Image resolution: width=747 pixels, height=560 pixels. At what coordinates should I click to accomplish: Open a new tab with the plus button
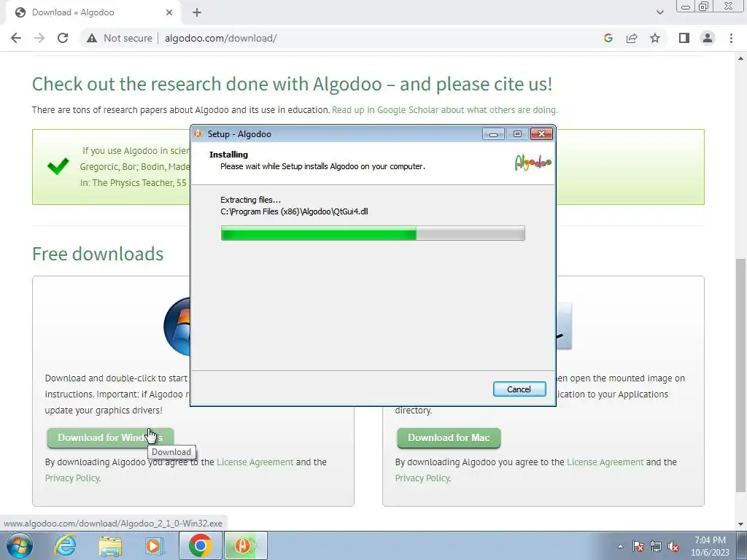coord(197,12)
